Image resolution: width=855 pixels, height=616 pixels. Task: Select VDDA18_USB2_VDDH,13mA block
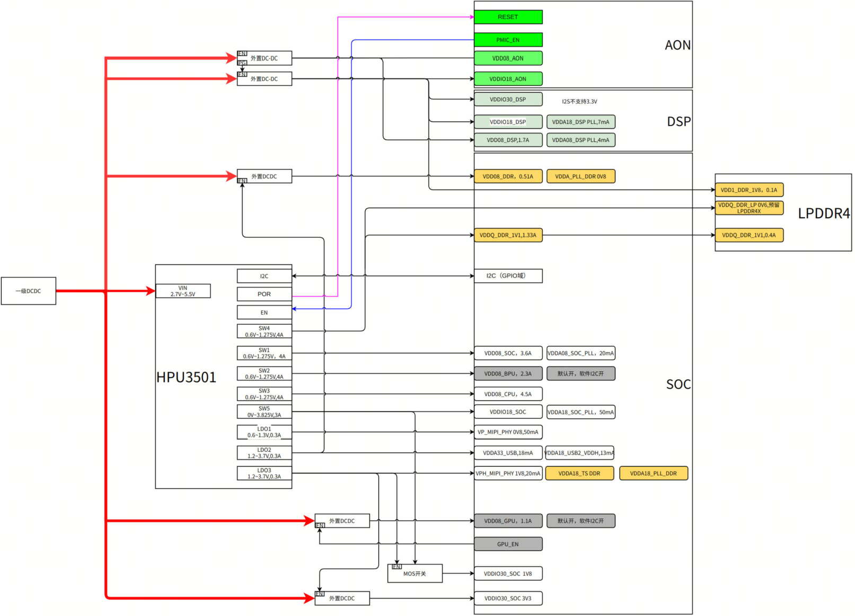click(579, 453)
